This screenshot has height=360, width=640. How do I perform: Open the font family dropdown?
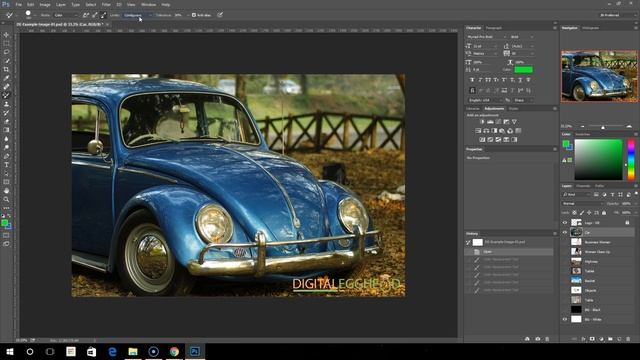[486, 37]
